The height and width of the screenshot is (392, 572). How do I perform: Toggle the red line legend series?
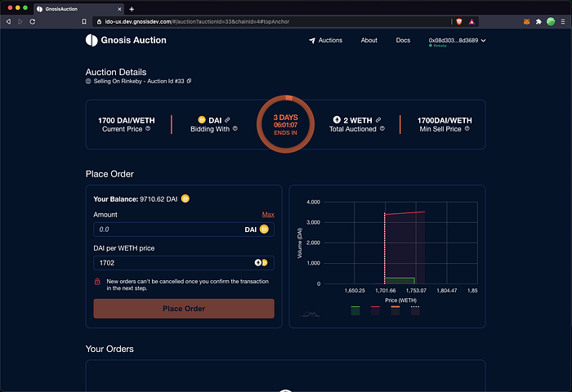click(375, 310)
